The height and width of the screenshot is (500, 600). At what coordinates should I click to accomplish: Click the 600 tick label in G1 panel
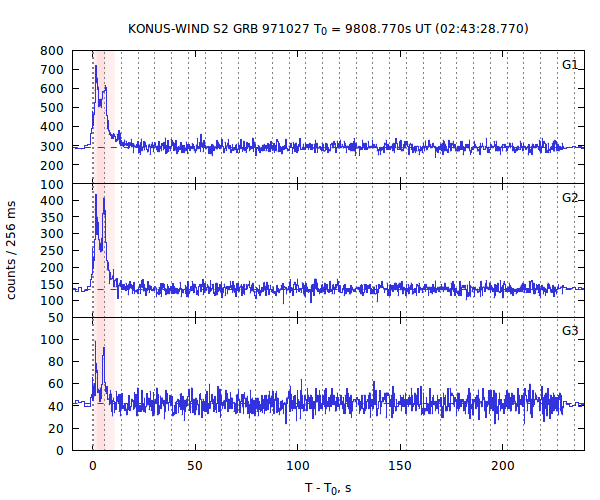[52, 89]
